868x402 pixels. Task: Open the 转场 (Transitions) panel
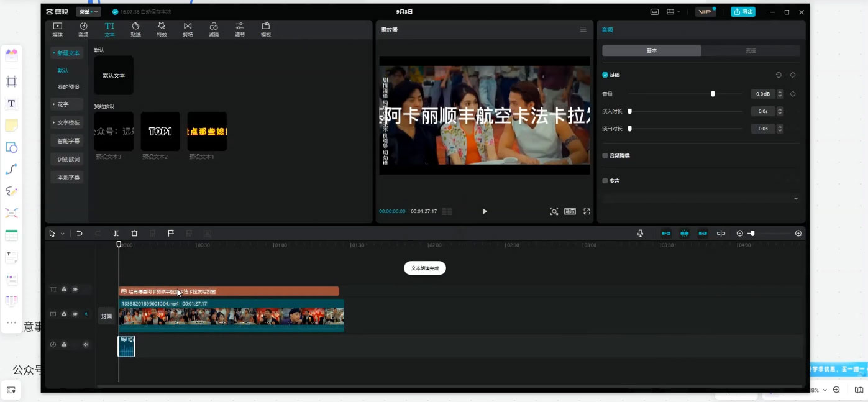pyautogui.click(x=188, y=29)
